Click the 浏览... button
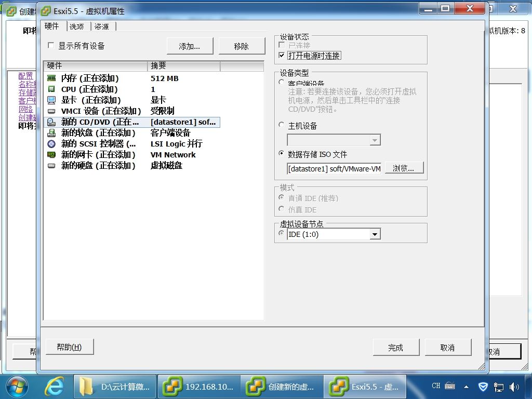532x399 pixels. coord(404,168)
